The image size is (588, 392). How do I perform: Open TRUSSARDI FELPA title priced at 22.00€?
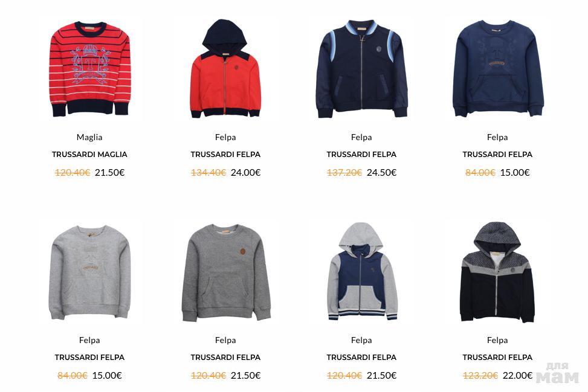tap(497, 358)
